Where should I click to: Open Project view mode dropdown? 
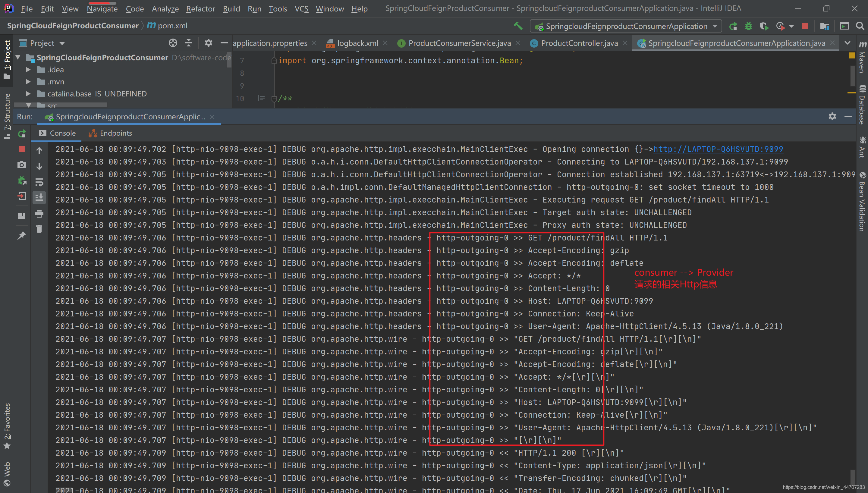pyautogui.click(x=62, y=43)
